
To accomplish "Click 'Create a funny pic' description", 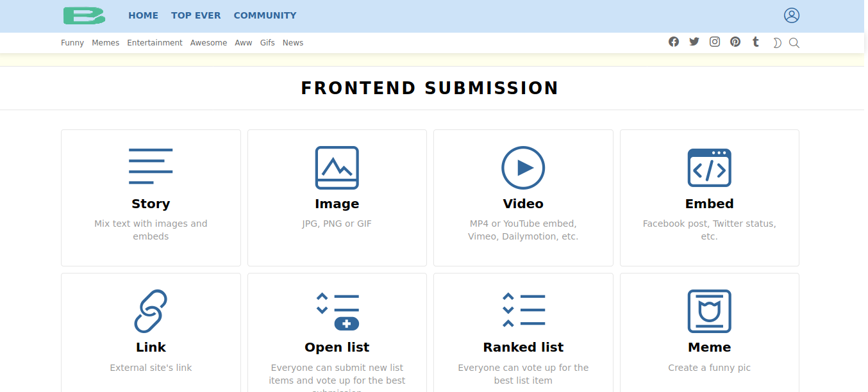I will coord(710,368).
